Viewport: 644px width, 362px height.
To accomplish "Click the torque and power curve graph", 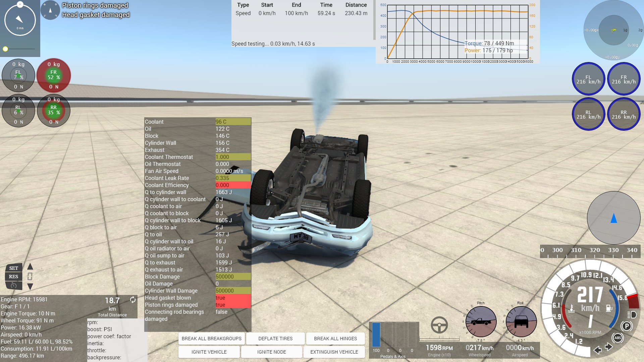I will pos(458,32).
